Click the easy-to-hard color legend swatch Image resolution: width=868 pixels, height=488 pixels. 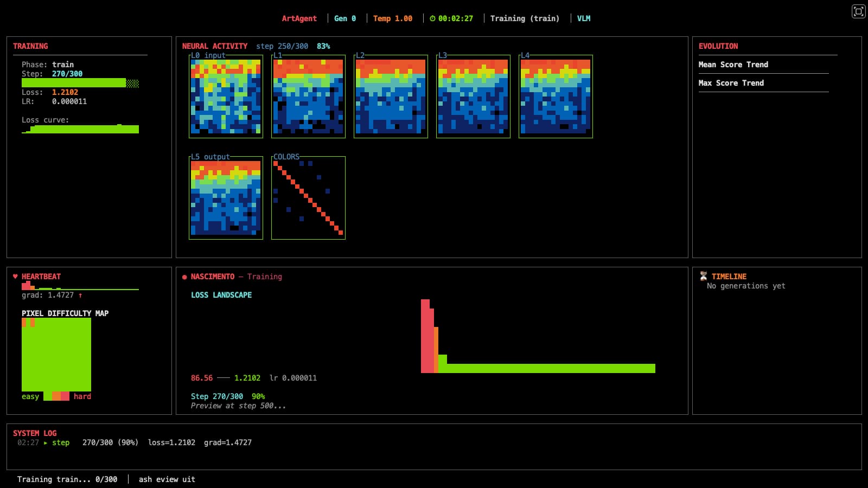pyautogui.click(x=56, y=396)
